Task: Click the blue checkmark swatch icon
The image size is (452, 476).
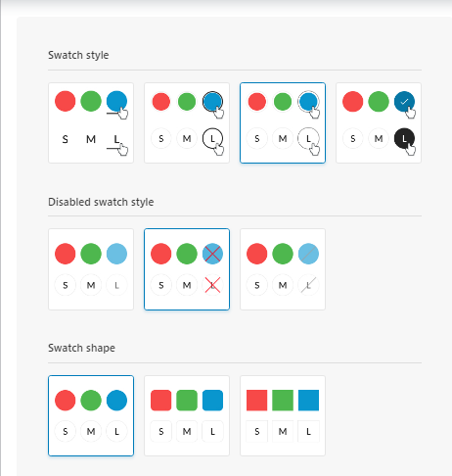Action: pyautogui.click(x=404, y=102)
